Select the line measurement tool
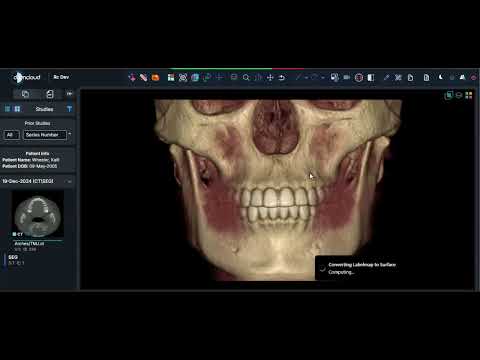This screenshot has width=480, height=360. point(298,77)
